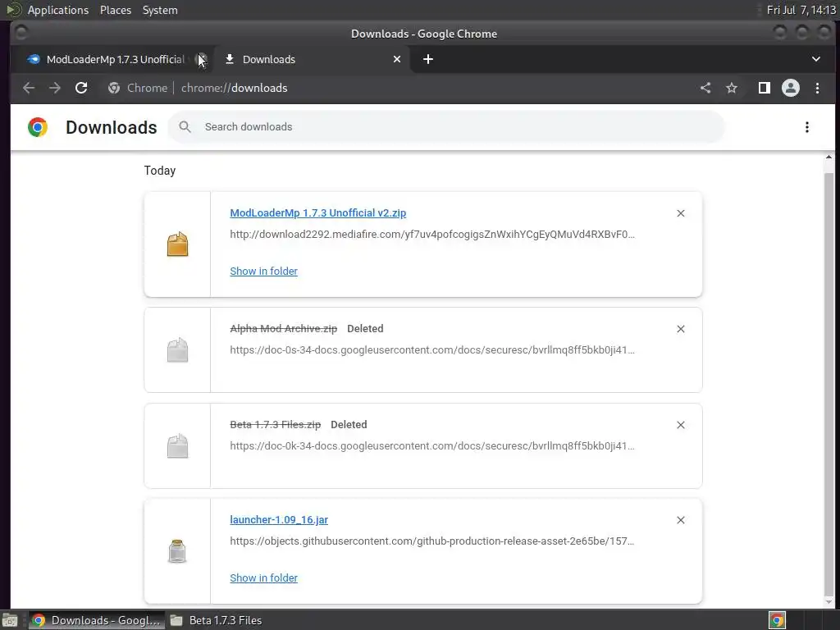Click the chrome://downloads address bar
This screenshot has height=630, width=840.
pyautogui.click(x=234, y=88)
